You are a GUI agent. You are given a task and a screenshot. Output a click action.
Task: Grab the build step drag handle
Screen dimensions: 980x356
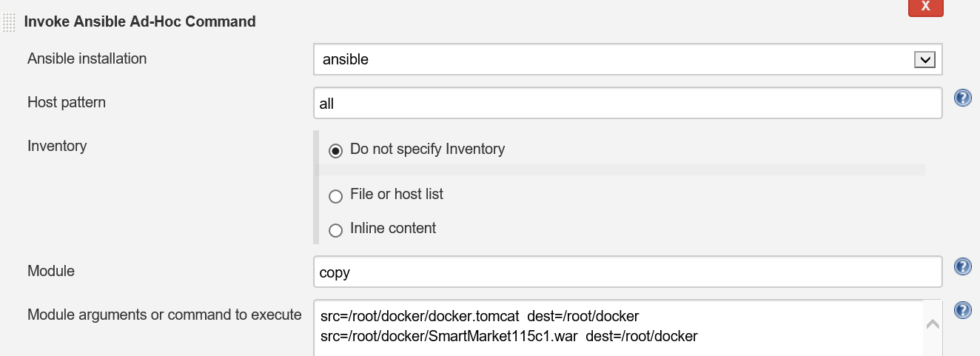pyautogui.click(x=9, y=22)
